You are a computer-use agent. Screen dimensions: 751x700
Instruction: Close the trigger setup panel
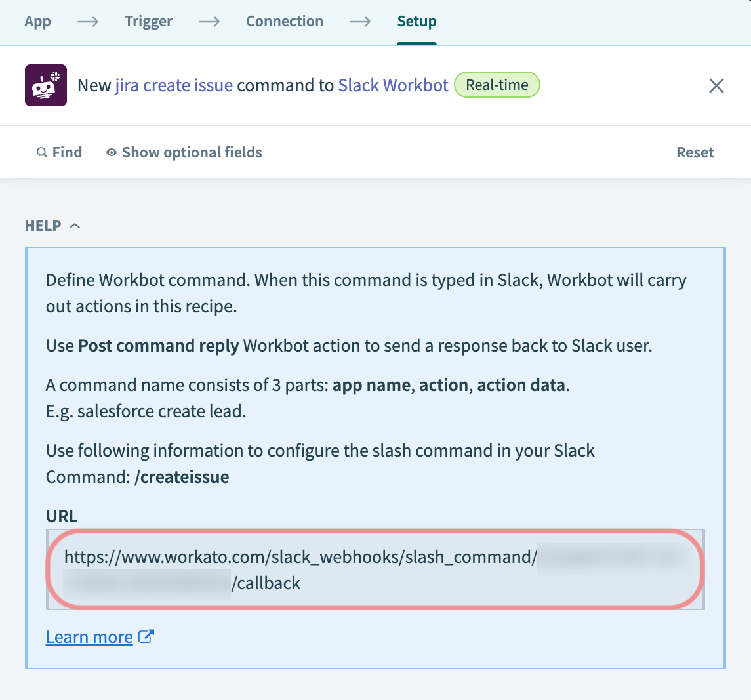point(716,85)
